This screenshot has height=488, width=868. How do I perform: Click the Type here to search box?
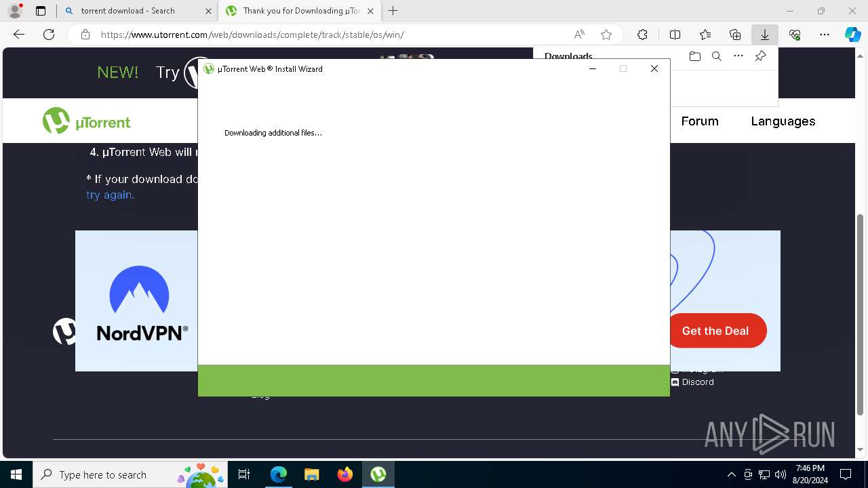(130, 474)
